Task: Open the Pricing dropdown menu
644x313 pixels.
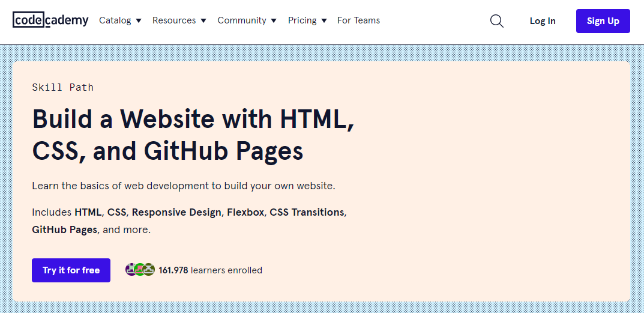Action: [x=307, y=20]
